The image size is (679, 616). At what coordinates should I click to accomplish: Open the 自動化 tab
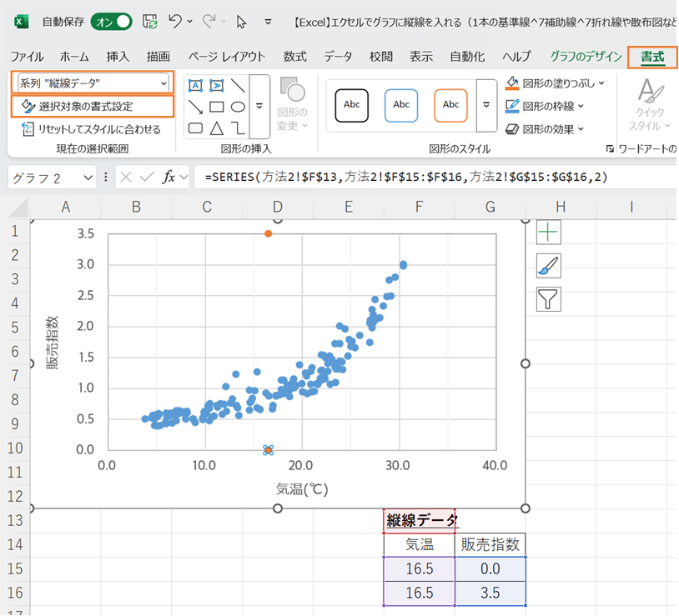click(x=467, y=57)
